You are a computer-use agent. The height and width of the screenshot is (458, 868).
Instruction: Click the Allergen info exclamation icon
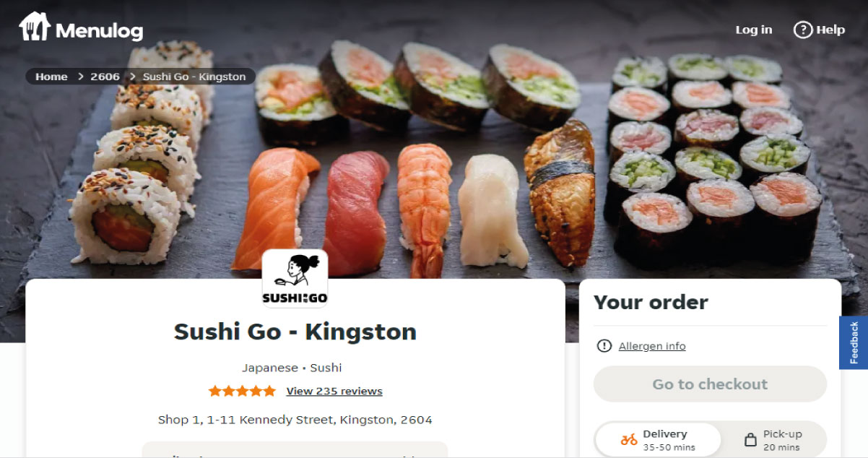(604, 346)
